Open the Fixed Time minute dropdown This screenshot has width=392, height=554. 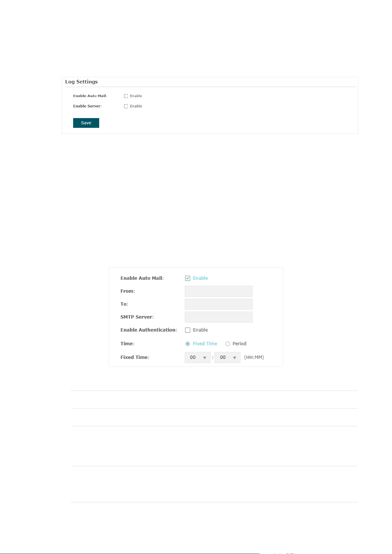(227, 357)
